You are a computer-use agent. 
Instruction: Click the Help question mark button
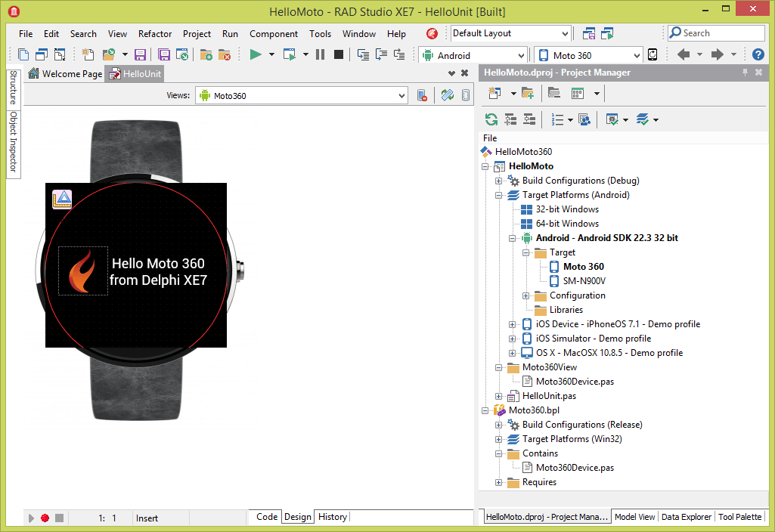(758, 54)
